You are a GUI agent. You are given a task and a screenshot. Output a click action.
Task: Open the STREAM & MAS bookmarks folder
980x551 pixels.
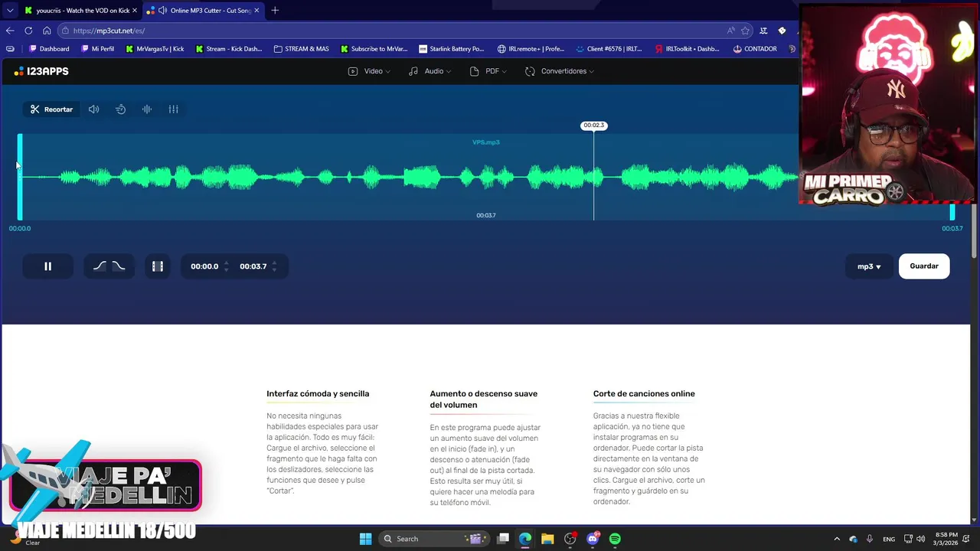[301, 49]
